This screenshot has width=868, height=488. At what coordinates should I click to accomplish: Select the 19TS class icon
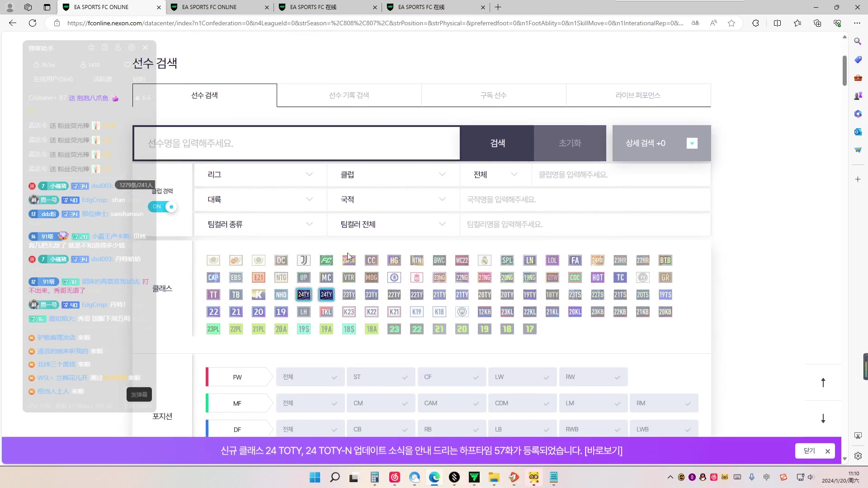665,295
